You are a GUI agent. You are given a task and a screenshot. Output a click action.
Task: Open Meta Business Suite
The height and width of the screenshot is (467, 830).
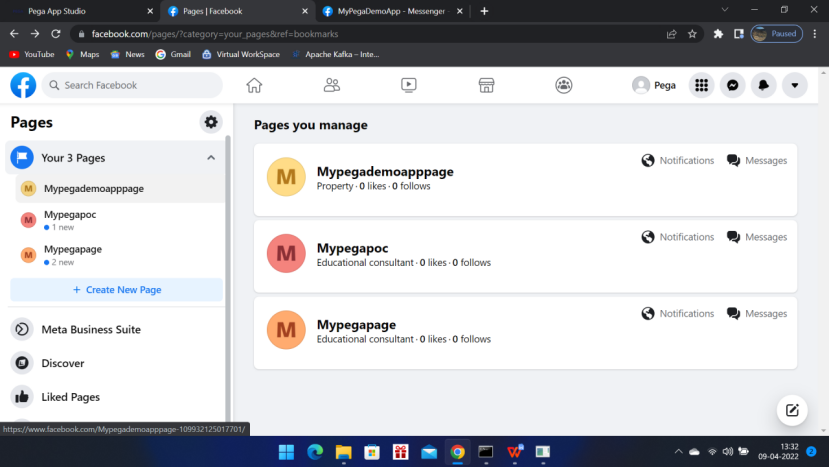(x=116, y=329)
